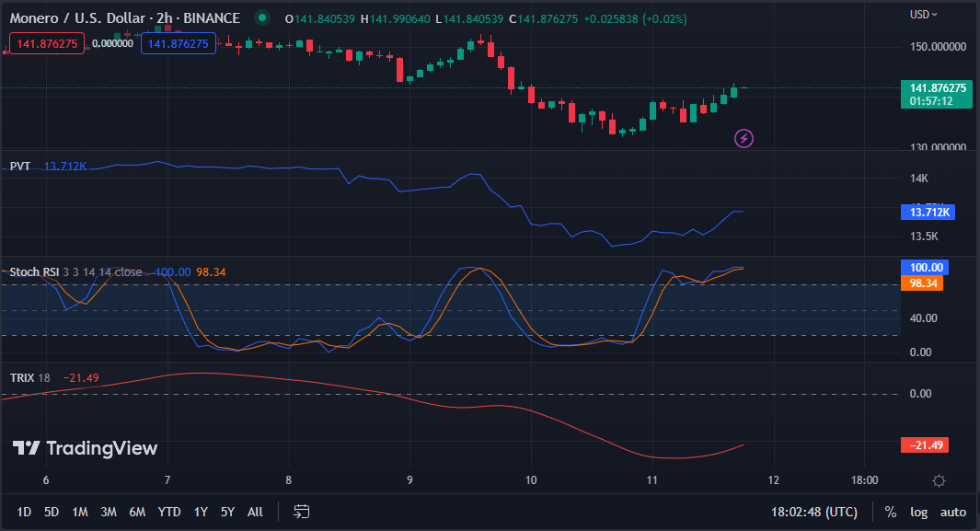The image size is (980, 531).
Task: Click the PVT 13.5K axis label
Action: coord(924,237)
